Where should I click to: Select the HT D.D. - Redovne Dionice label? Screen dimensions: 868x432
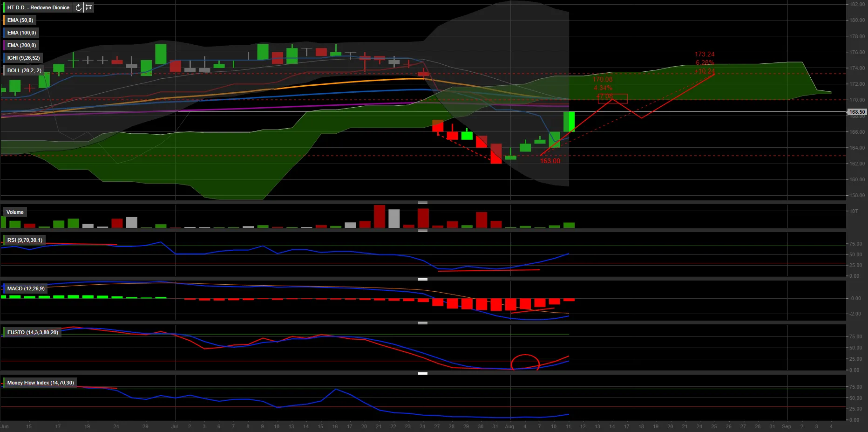[x=38, y=7]
